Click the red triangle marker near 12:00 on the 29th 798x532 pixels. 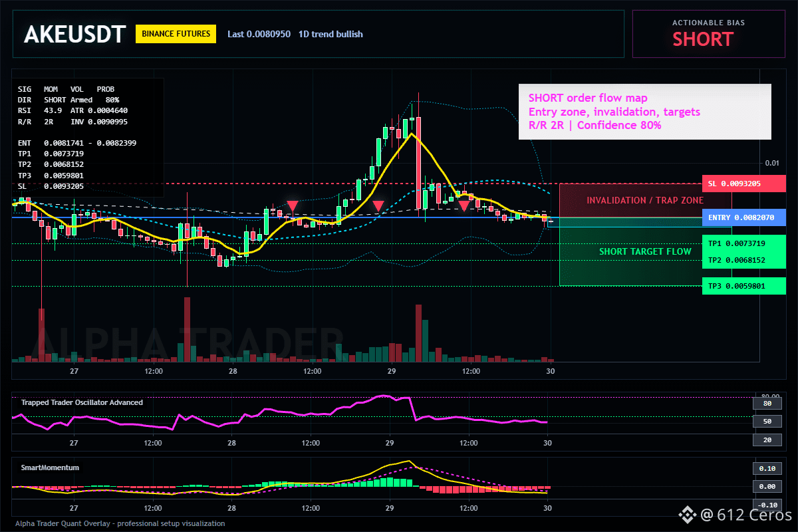click(464, 206)
